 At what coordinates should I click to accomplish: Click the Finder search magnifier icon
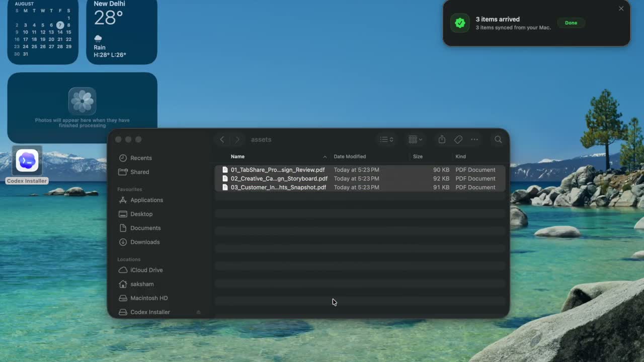[498, 139]
